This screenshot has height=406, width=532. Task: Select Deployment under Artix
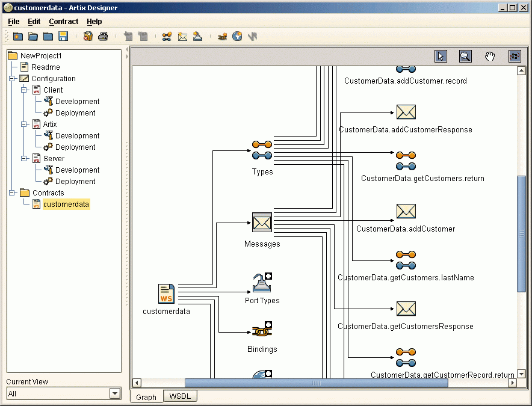click(75, 147)
